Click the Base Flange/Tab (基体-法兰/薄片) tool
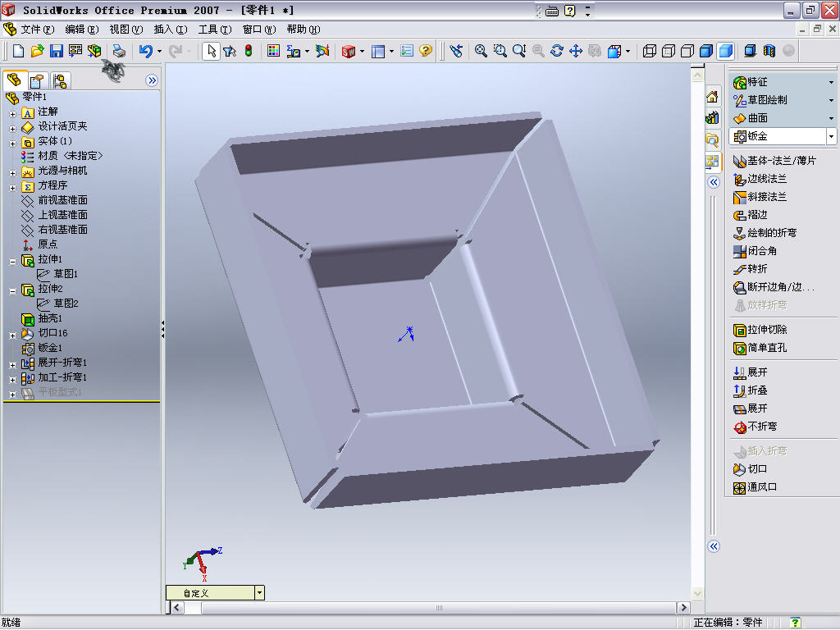840x630 pixels. point(774,161)
